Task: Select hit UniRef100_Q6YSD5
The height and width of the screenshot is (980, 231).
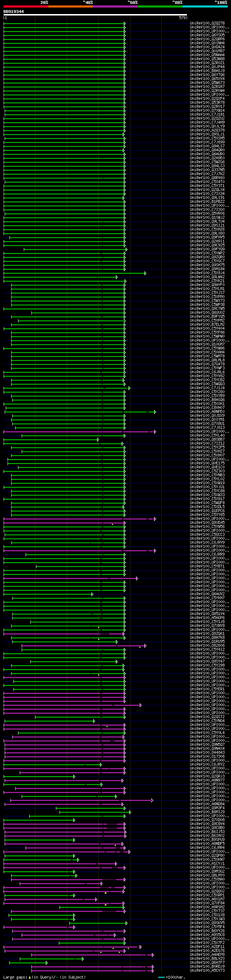Action: point(208,35)
